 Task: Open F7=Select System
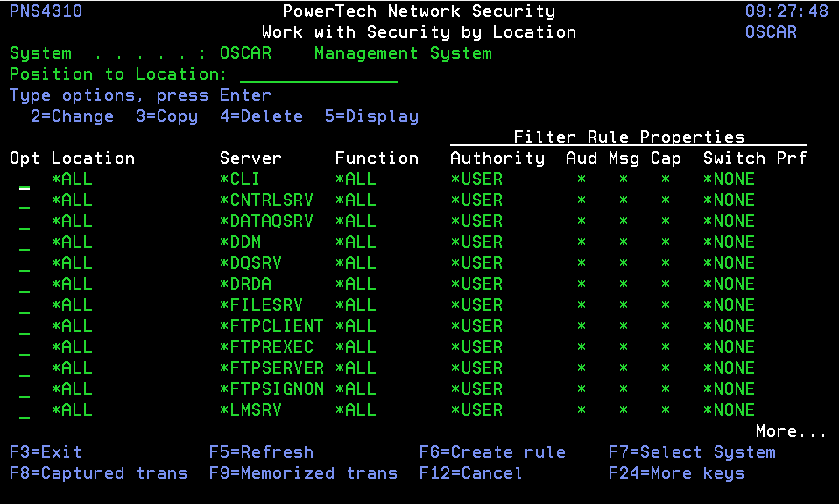692,452
